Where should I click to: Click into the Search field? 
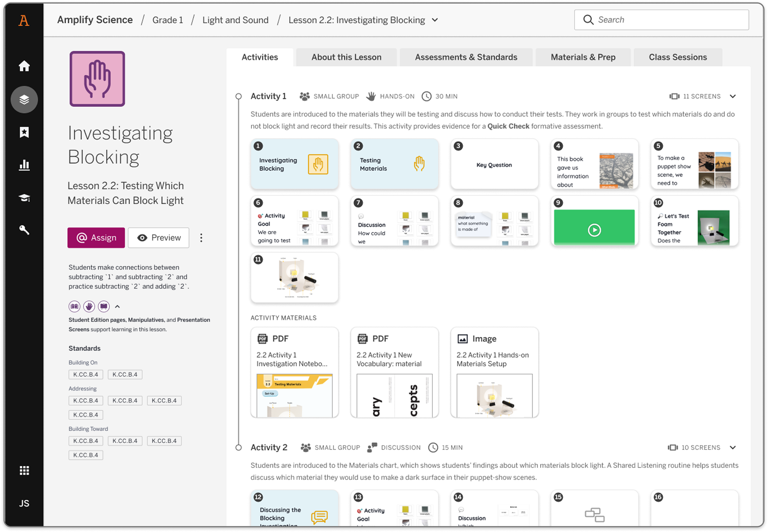(662, 20)
